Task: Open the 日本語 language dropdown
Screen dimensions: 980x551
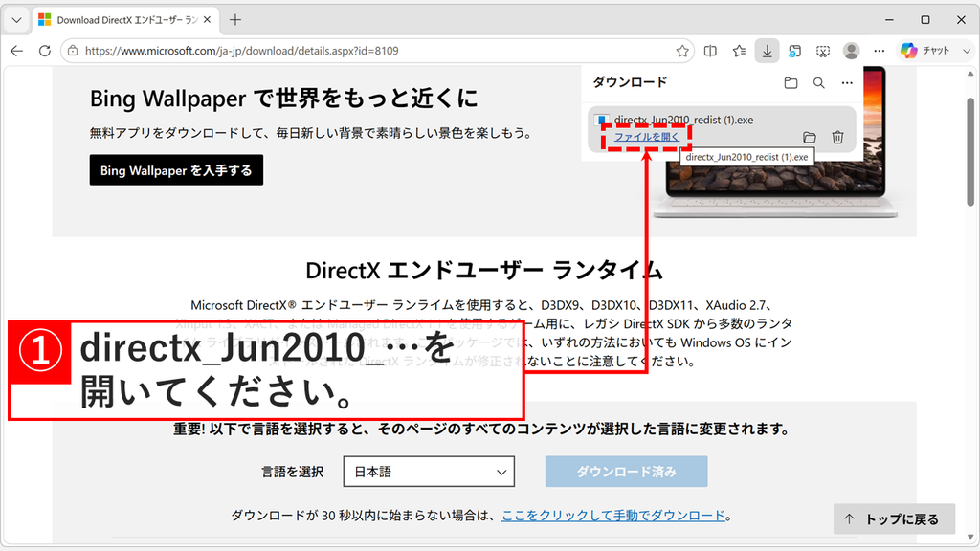Action: (429, 472)
